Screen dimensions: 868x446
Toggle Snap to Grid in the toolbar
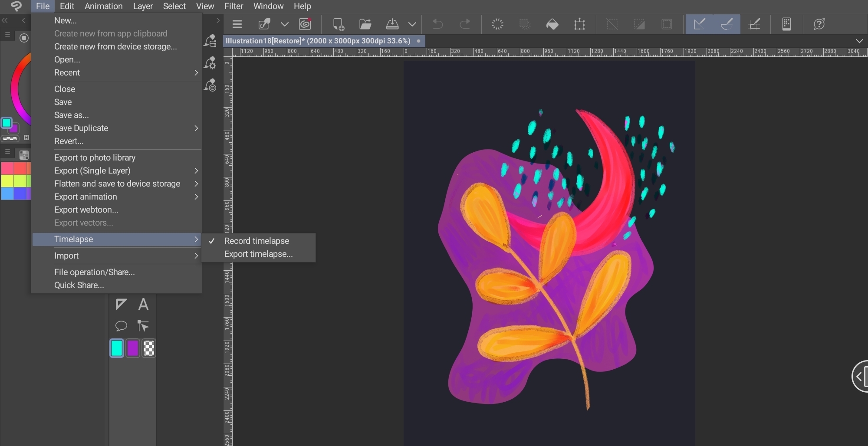click(755, 24)
